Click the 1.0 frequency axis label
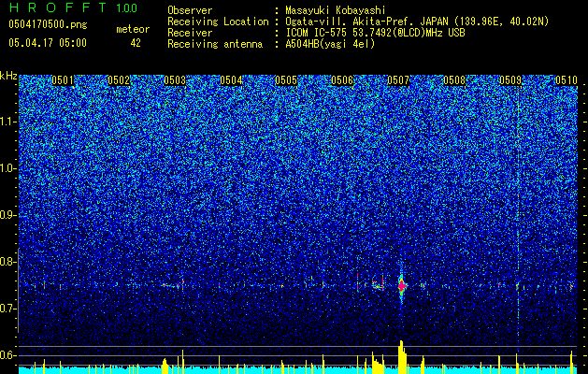588x374 pixels. point(7,169)
